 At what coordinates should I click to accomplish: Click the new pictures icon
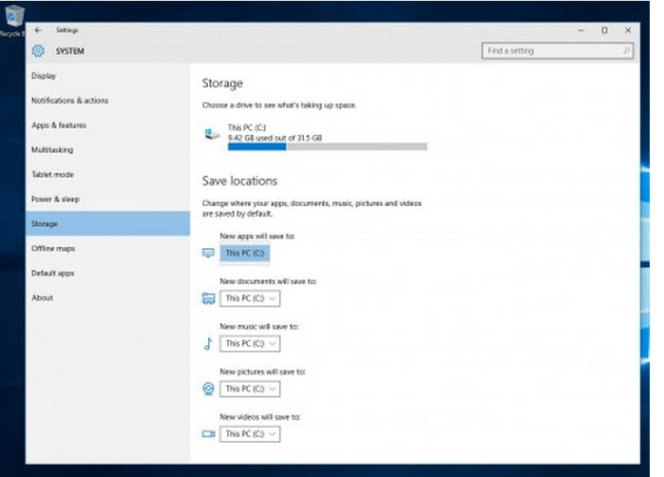208,388
